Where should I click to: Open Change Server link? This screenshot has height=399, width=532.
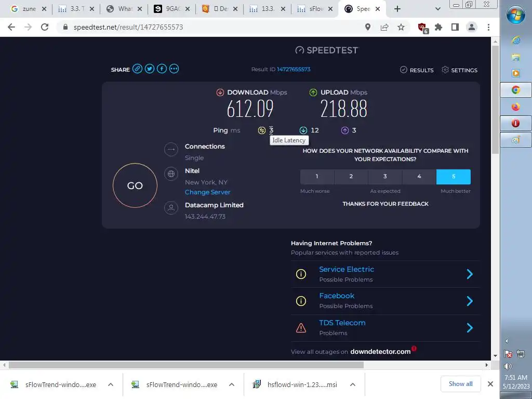[x=208, y=192]
